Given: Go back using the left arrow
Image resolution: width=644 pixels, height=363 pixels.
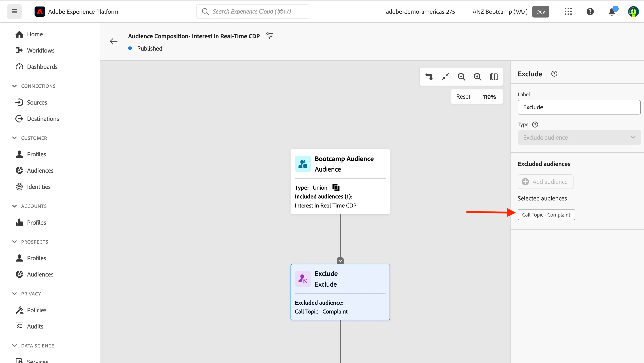Looking at the screenshot, I should [114, 41].
